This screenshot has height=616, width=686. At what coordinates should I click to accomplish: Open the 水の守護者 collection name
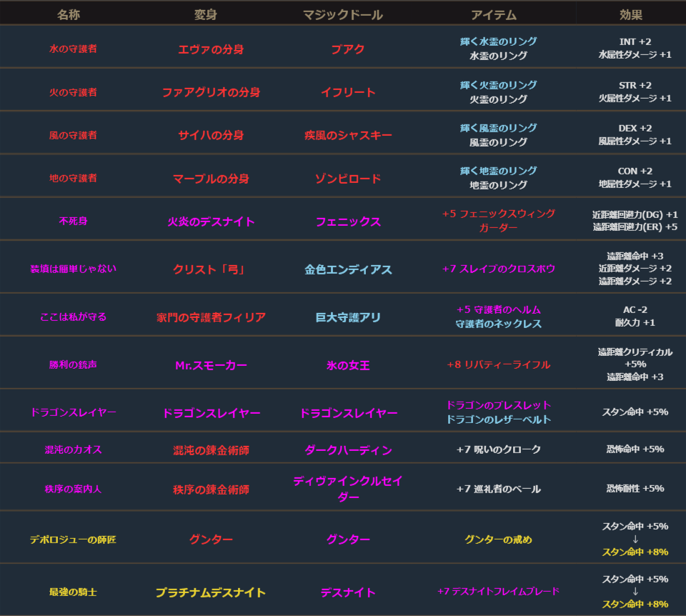pyautogui.click(x=74, y=49)
